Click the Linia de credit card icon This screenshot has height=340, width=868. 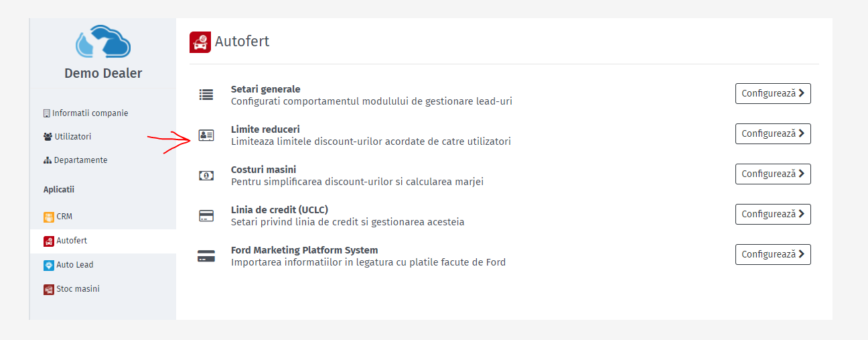click(206, 215)
